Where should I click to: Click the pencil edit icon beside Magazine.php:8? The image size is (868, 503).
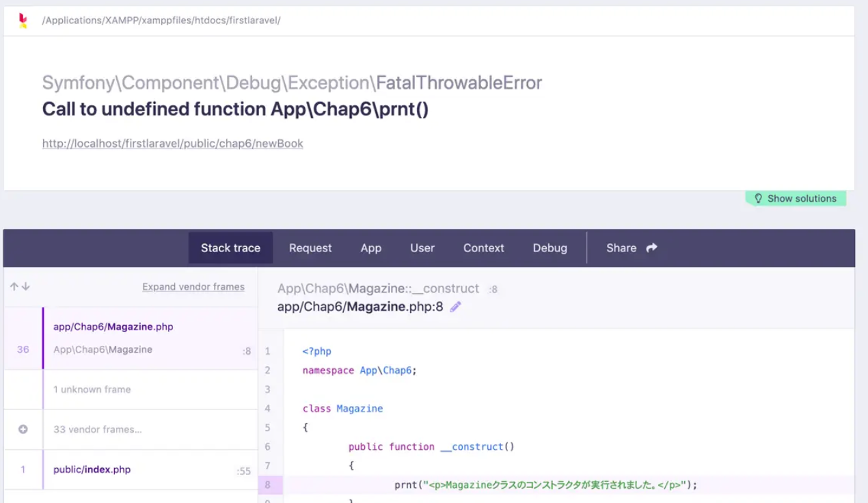(456, 307)
